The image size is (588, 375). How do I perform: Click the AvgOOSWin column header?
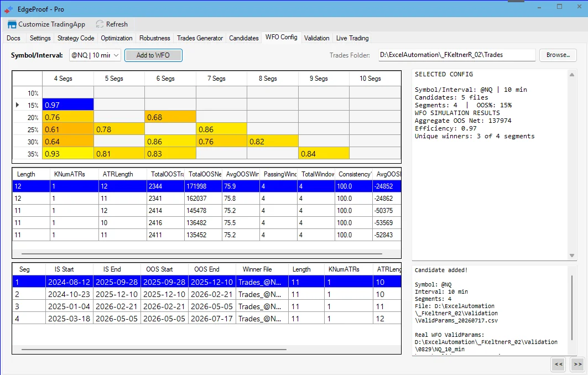coord(241,174)
